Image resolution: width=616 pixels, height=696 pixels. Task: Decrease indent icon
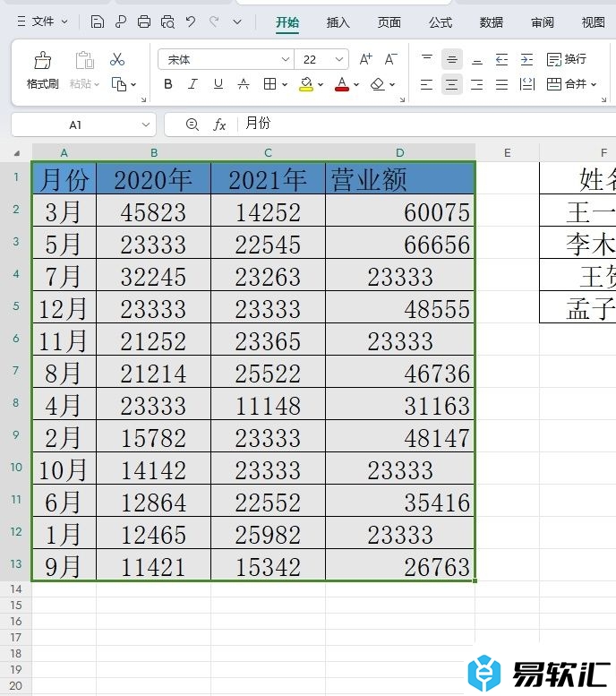pyautogui.click(x=502, y=59)
